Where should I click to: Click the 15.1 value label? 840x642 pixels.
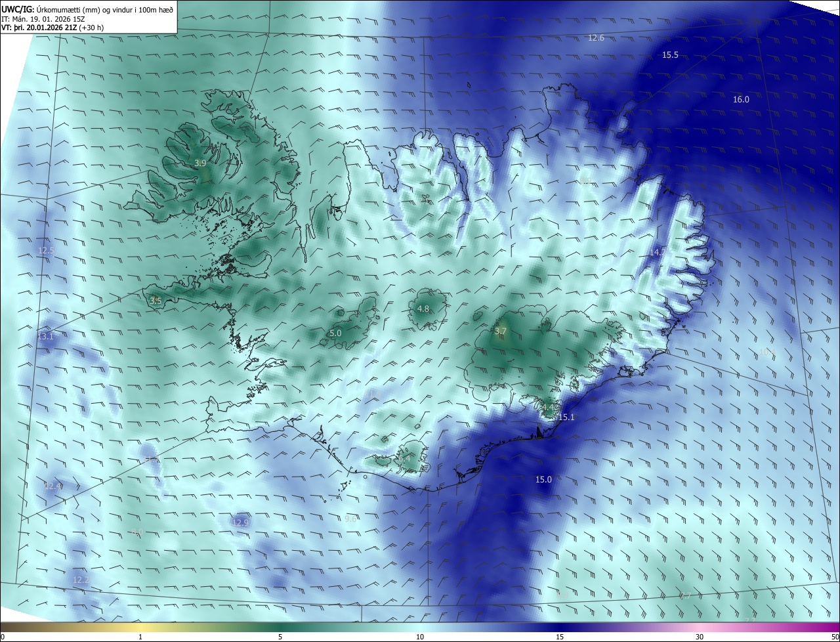pyautogui.click(x=566, y=417)
